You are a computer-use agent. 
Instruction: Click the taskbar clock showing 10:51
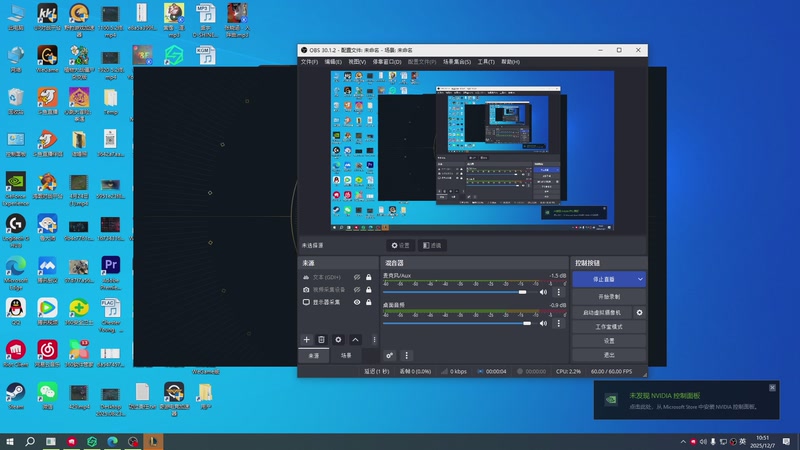point(762,441)
